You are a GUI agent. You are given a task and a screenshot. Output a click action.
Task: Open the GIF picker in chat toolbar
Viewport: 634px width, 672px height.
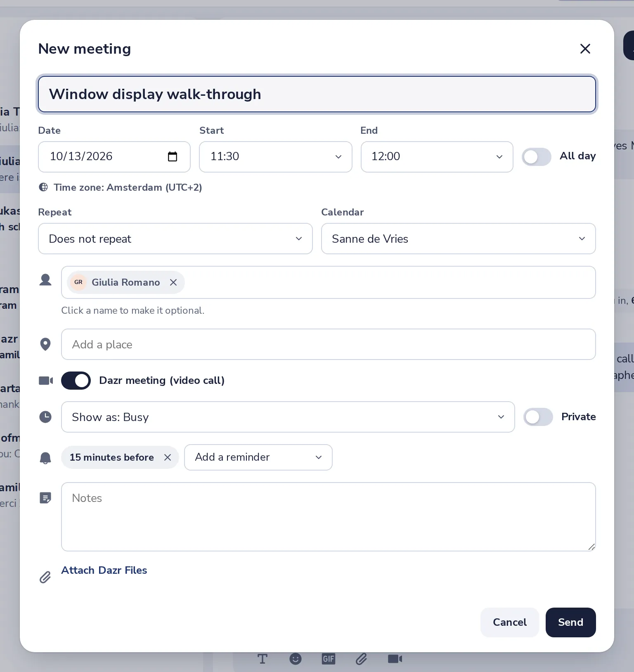[328, 659]
